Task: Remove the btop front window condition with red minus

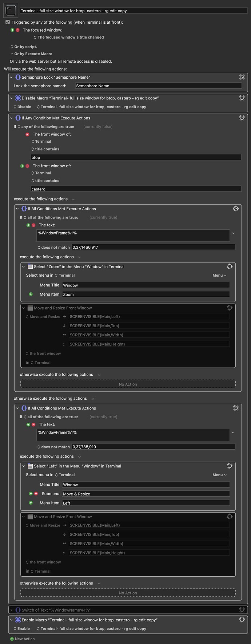Action: [x=27, y=134]
